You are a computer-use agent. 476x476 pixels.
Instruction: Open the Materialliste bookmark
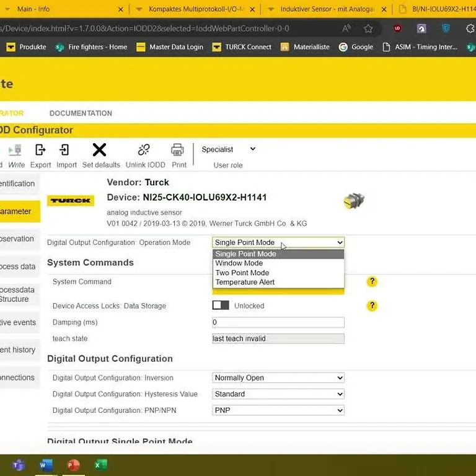[x=305, y=47]
